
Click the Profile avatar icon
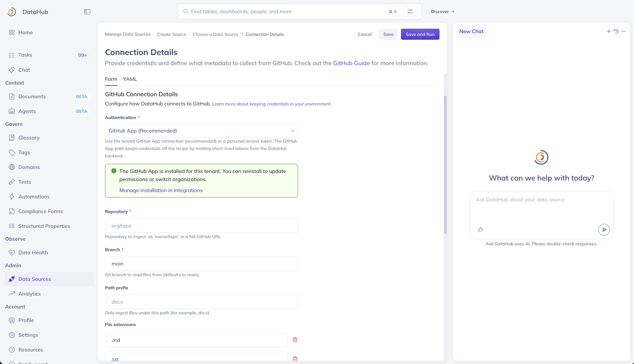(x=12, y=320)
